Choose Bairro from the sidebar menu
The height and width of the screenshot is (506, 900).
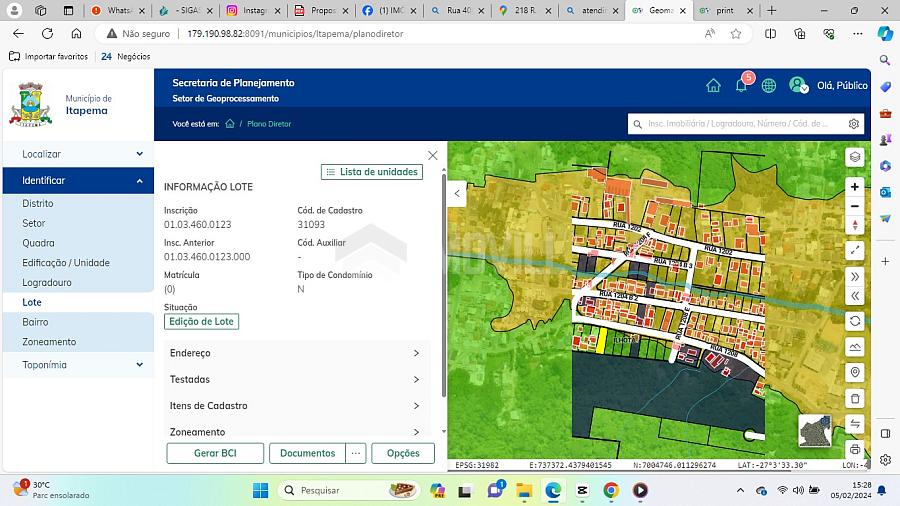coord(35,322)
